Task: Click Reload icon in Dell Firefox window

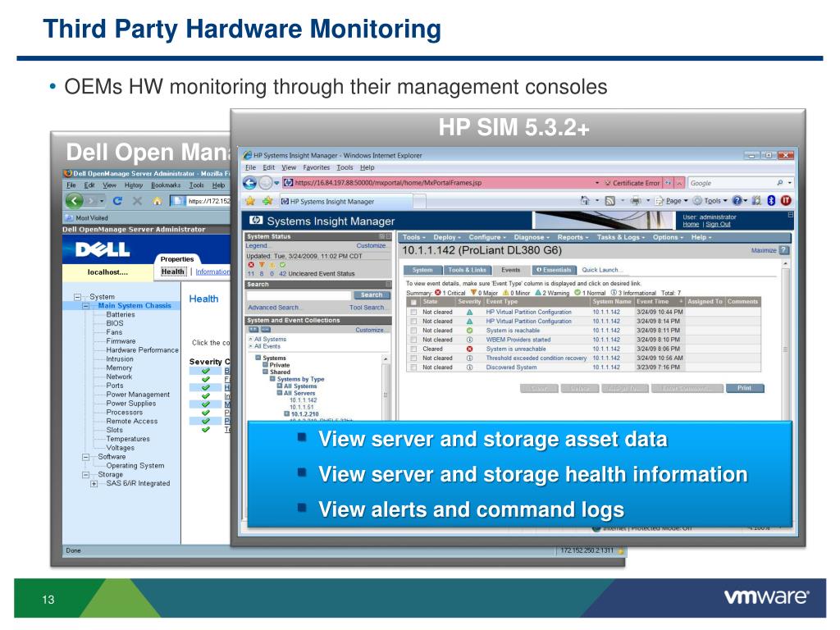Action: (117, 201)
